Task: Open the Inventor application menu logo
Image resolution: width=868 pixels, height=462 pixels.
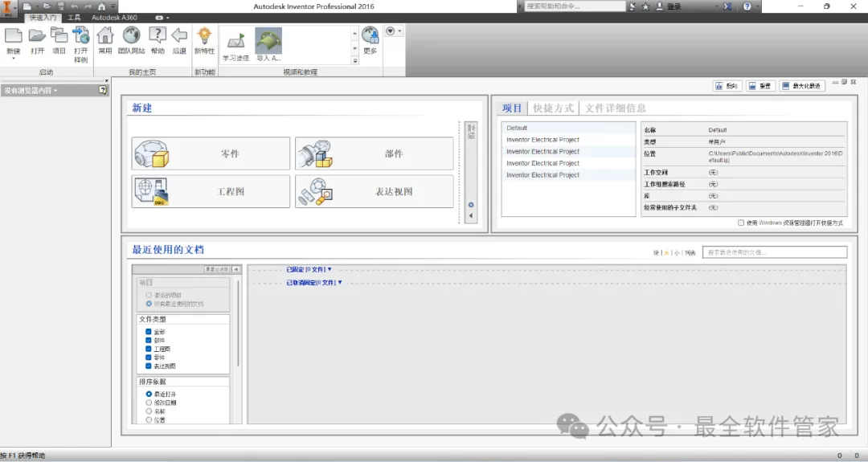Action: point(8,8)
